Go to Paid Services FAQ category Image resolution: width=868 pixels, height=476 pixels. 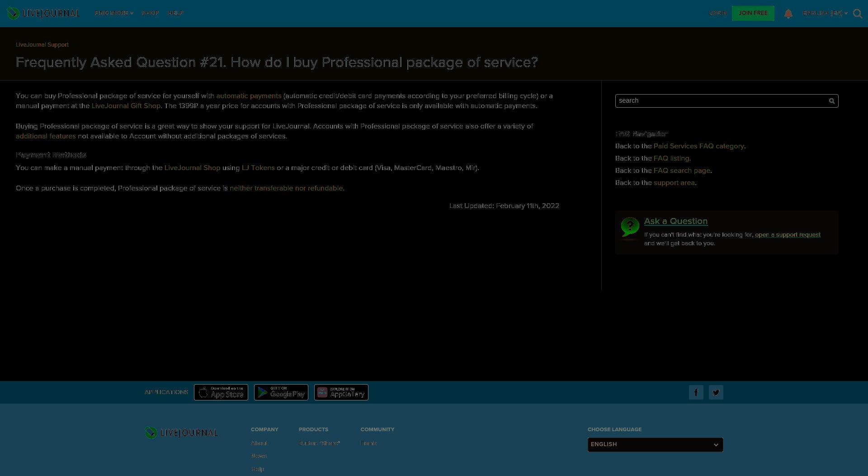pyautogui.click(x=698, y=146)
